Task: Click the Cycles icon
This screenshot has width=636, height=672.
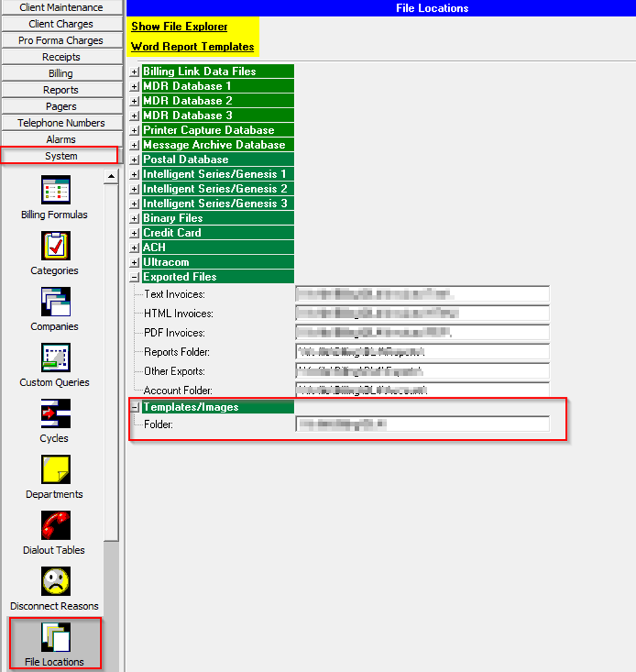Action: (55, 414)
